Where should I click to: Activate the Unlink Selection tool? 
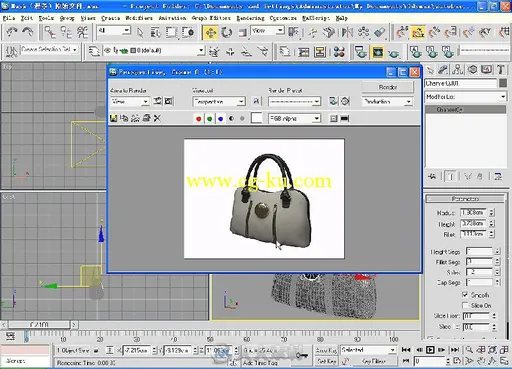pos(66,32)
